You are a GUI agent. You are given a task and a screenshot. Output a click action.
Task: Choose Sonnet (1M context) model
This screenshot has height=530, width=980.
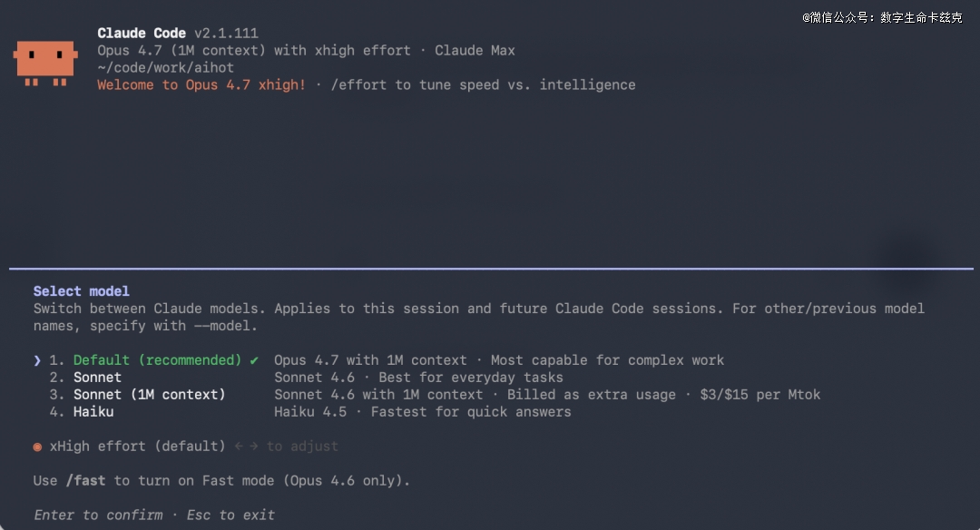pos(149,395)
